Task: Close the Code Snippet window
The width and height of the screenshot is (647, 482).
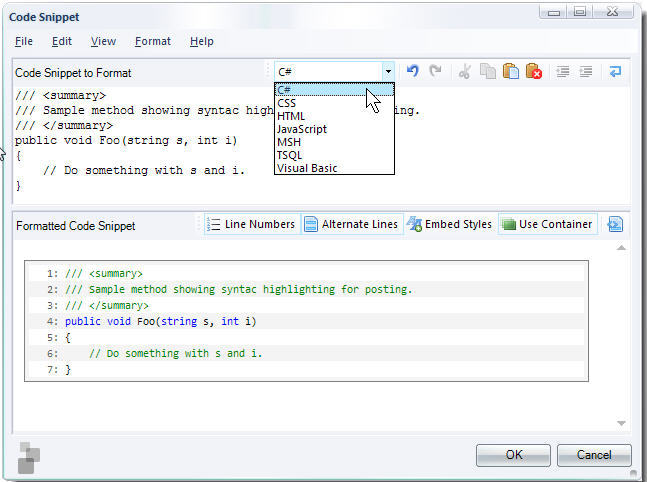Action: 613,12
